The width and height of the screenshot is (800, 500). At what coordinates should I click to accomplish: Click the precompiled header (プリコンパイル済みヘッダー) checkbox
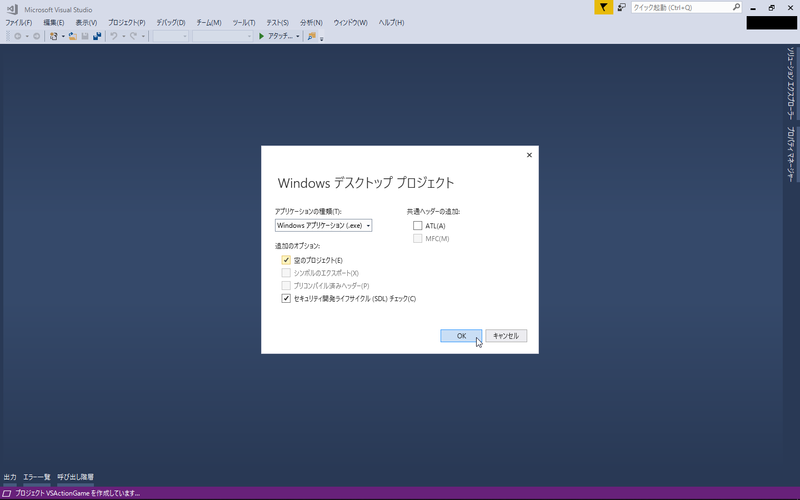coord(286,286)
